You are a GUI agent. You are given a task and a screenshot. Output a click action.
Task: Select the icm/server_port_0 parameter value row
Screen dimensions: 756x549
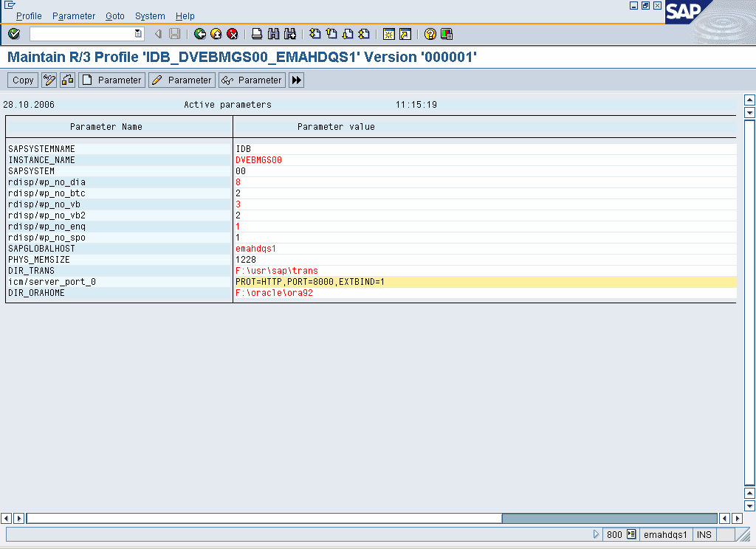pos(310,282)
